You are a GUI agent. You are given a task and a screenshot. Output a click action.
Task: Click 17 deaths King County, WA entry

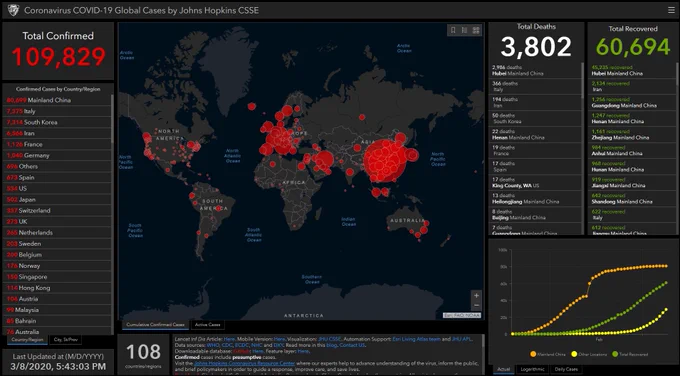[x=535, y=183]
